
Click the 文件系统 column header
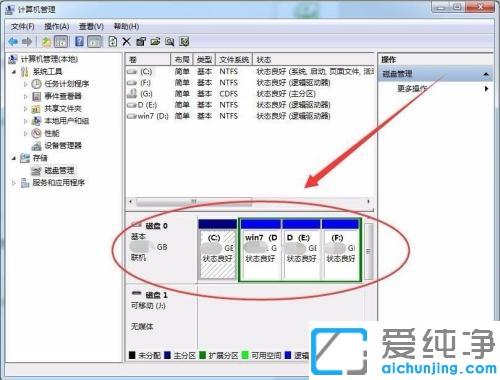click(x=234, y=60)
